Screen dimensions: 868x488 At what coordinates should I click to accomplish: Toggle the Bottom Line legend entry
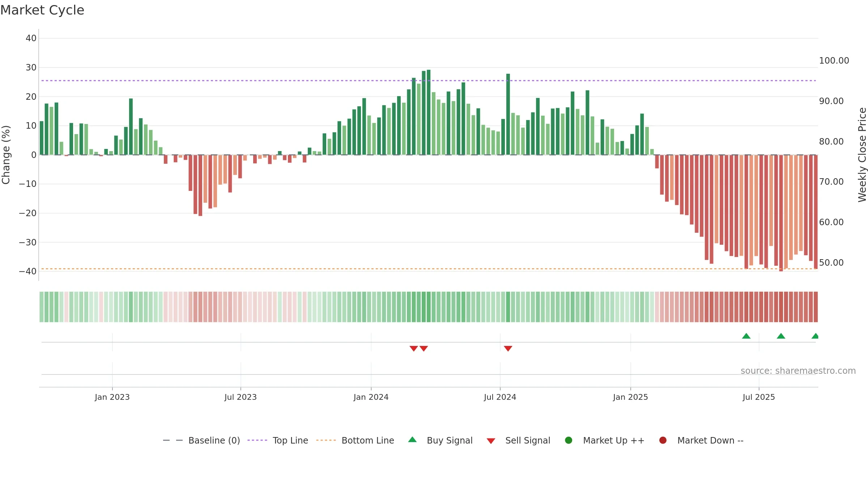(x=355, y=440)
